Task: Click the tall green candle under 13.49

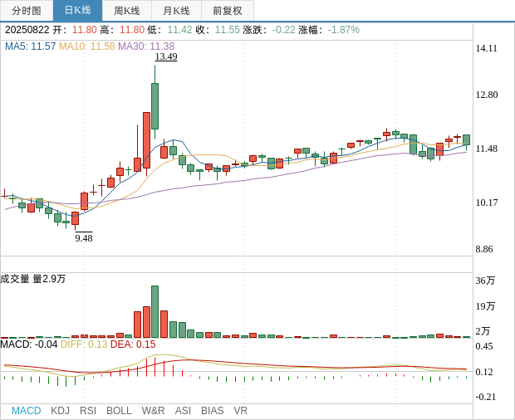Action: 155,106
